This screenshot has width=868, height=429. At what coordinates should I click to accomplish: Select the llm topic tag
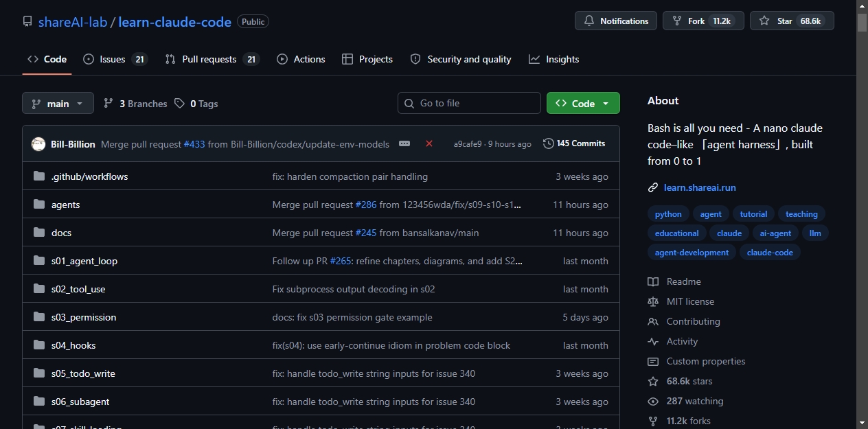tap(815, 233)
